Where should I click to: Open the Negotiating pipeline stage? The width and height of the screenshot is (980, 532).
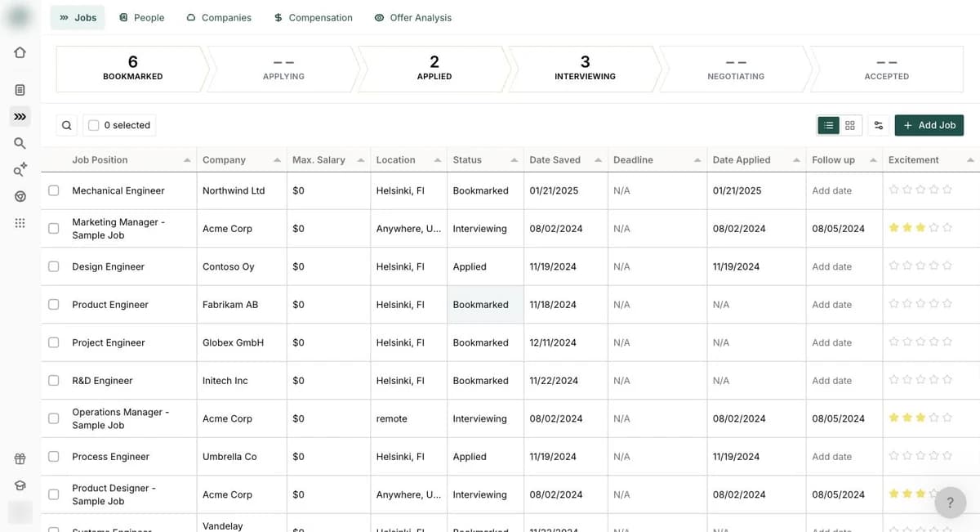point(736,69)
